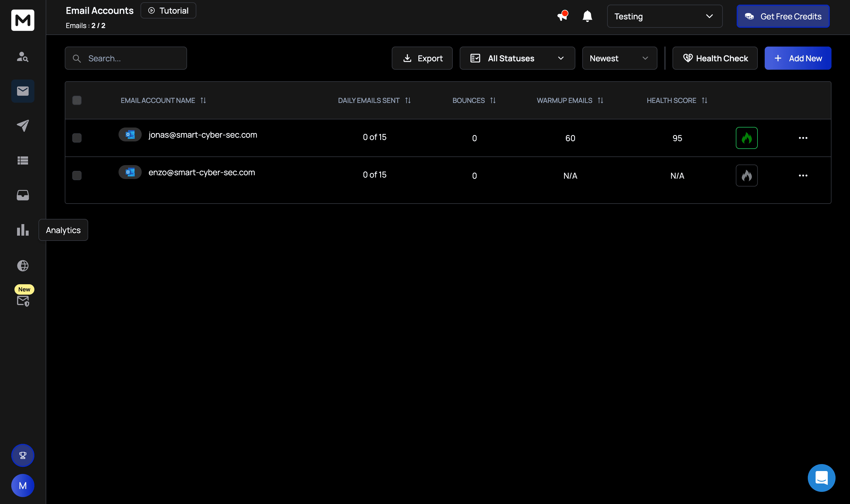Open the inbox tray sidebar icon

click(23, 195)
